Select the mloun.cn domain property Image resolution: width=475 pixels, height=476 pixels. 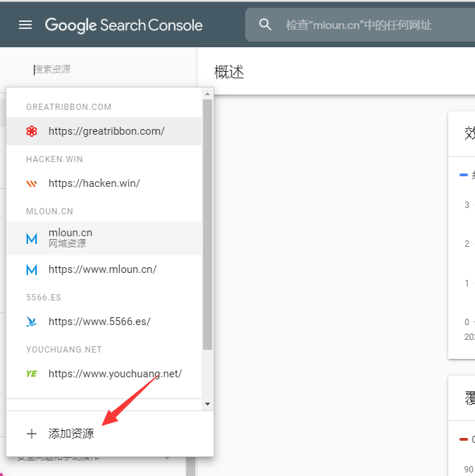(104, 238)
